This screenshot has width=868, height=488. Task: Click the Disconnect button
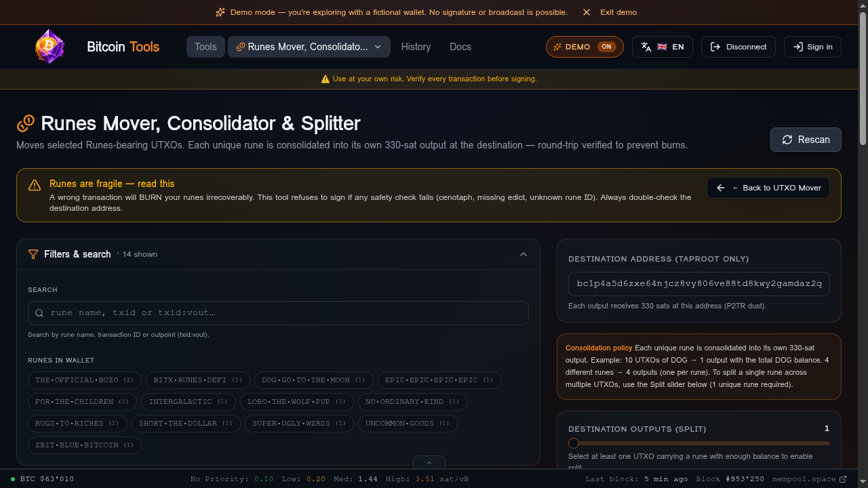[x=738, y=47]
